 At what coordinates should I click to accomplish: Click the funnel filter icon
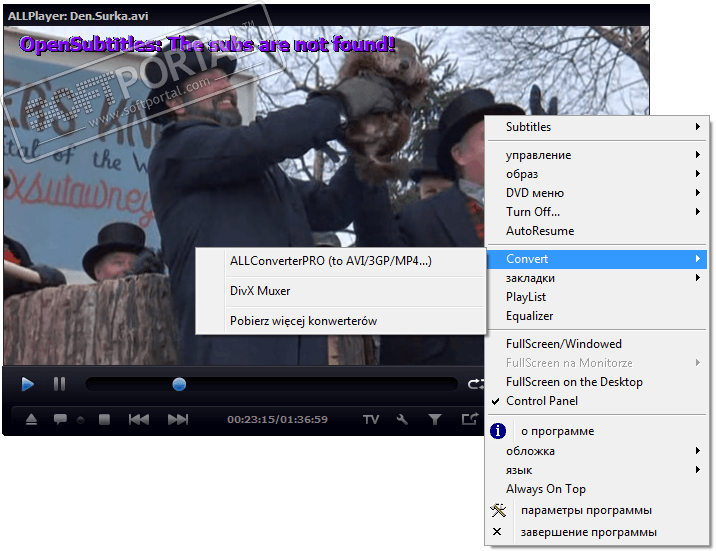(435, 419)
